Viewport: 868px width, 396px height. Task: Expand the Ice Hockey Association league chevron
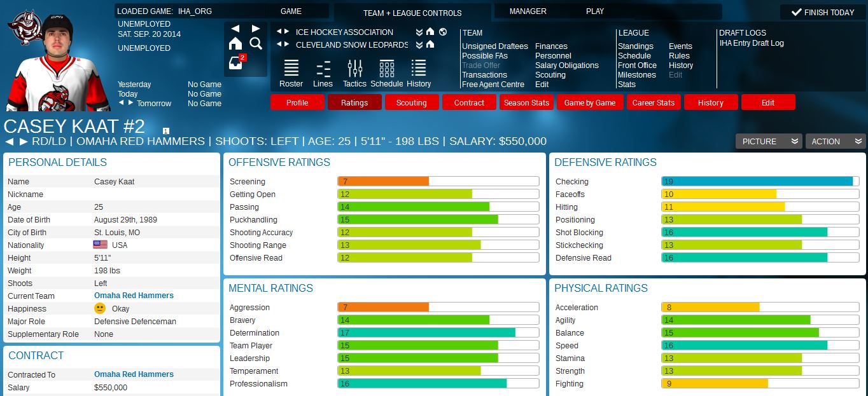coord(419,32)
